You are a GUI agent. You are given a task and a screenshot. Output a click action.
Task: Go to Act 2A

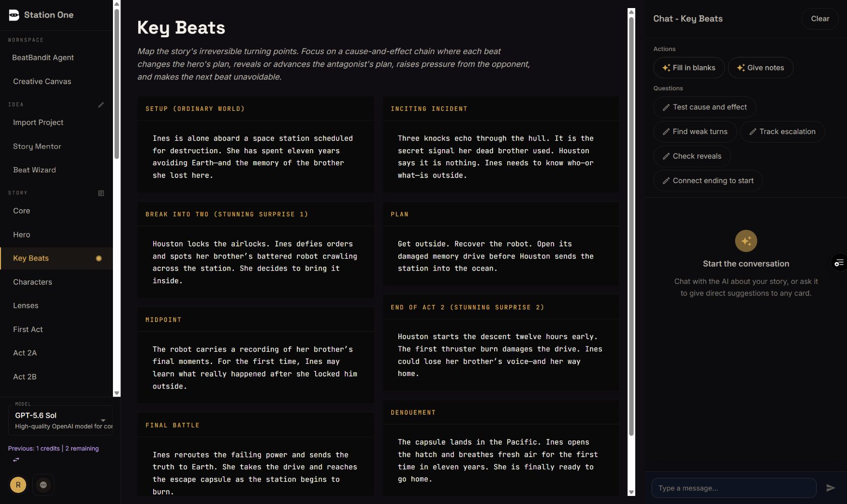coord(56,353)
